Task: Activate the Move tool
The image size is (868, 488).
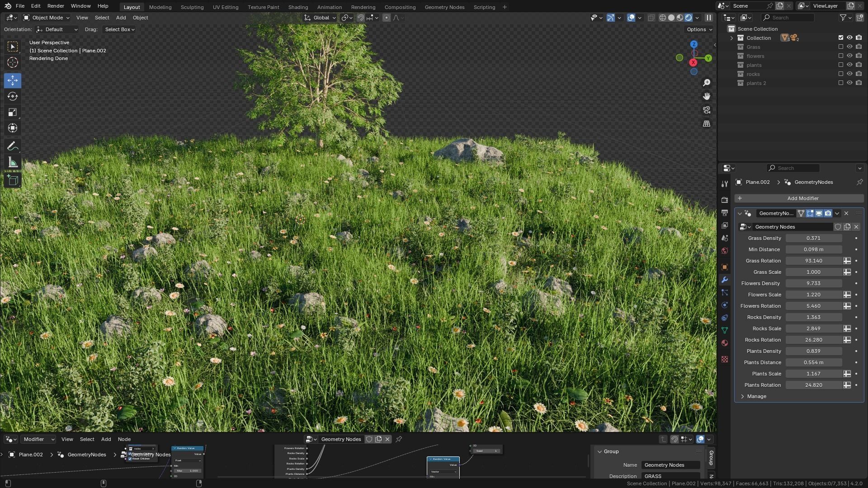Action: (13, 80)
